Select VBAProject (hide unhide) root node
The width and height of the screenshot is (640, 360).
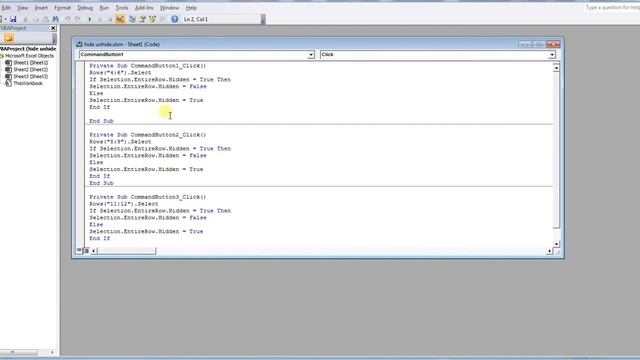pyautogui.click(x=29, y=49)
